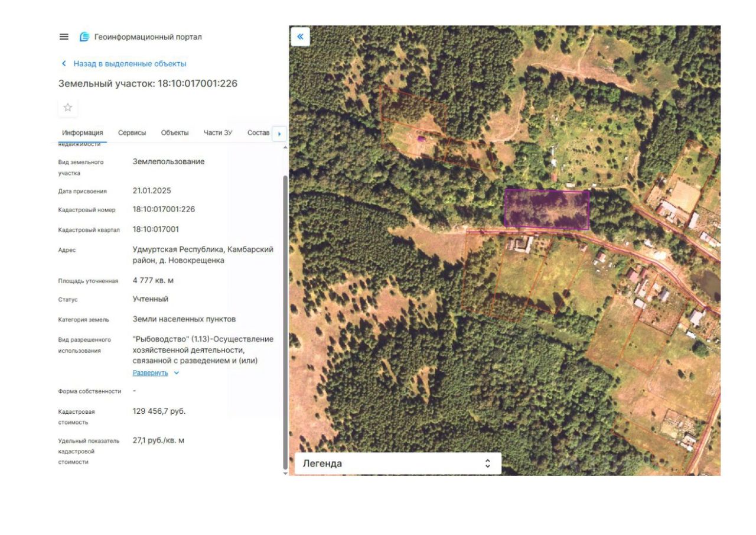Viewport: 756px width, 535px height.
Task: Open the Информация tab
Action: coord(83,132)
